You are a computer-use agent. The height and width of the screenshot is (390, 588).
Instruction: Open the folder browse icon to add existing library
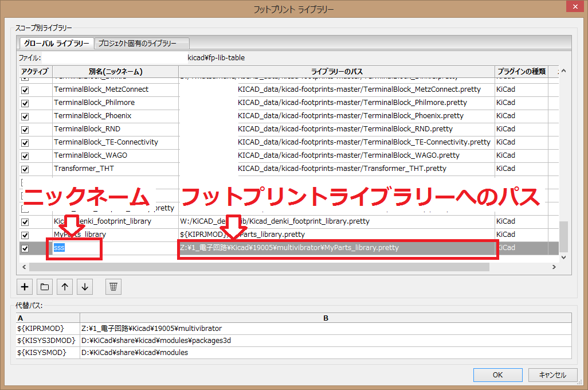pos(44,286)
